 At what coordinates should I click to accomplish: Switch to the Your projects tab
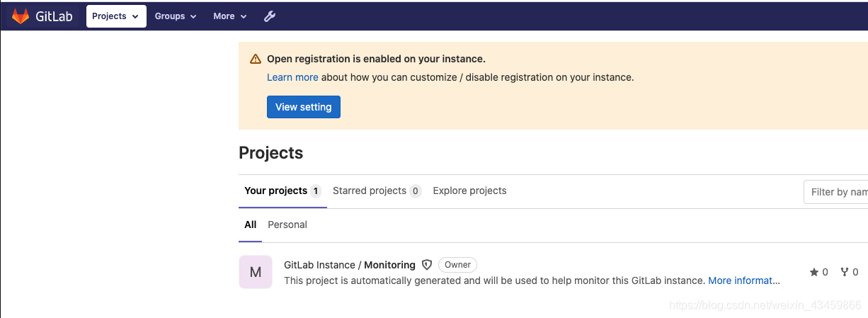282,191
